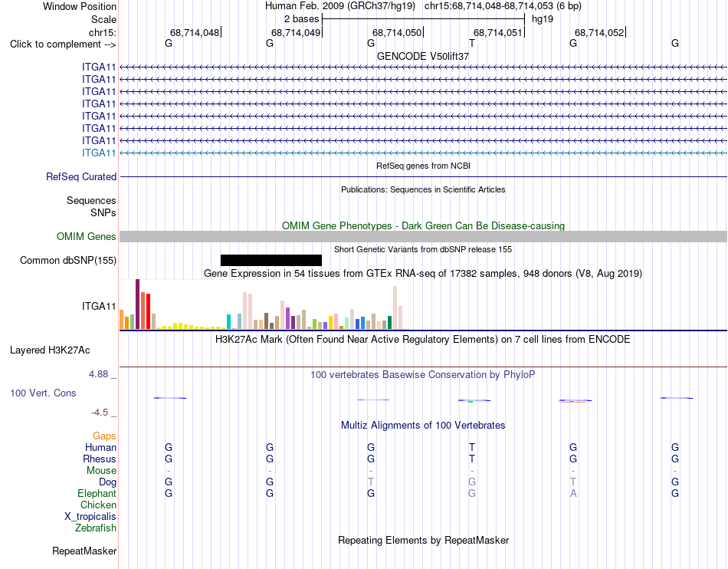Select the 'chr15:' ruler label

pos(103,32)
